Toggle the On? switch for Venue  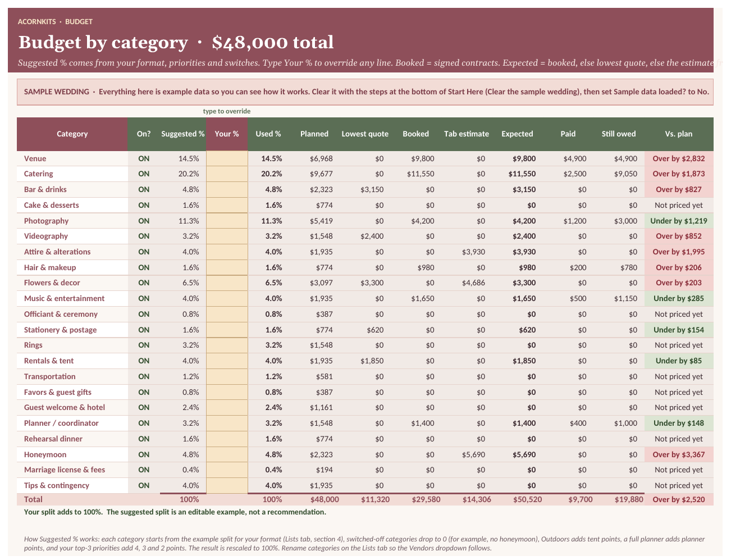[144, 158]
